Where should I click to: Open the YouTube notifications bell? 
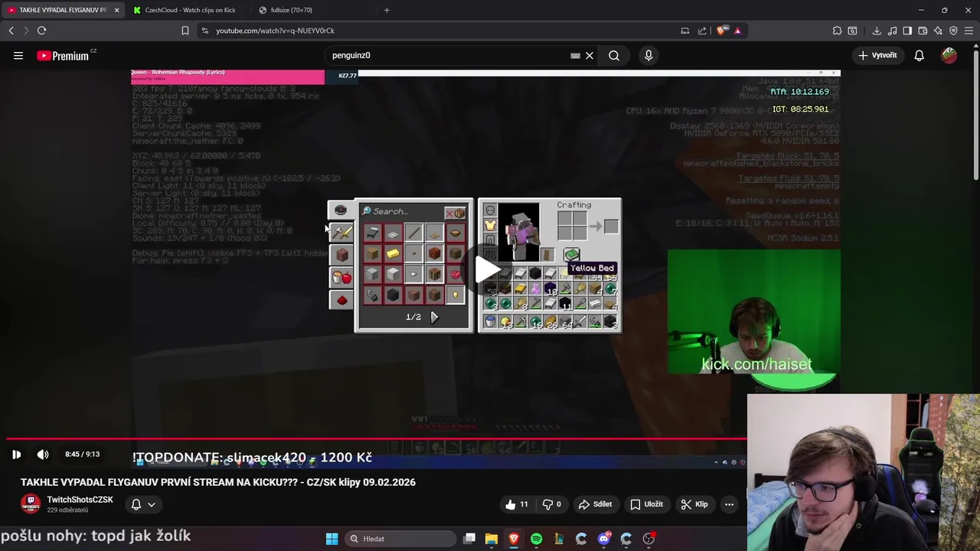coord(919,55)
